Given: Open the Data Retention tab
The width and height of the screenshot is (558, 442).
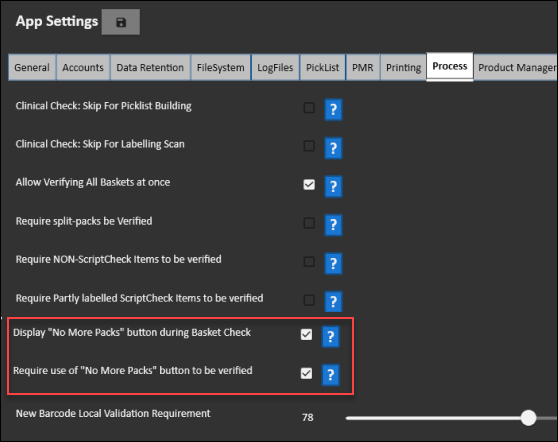Looking at the screenshot, I should (150, 67).
